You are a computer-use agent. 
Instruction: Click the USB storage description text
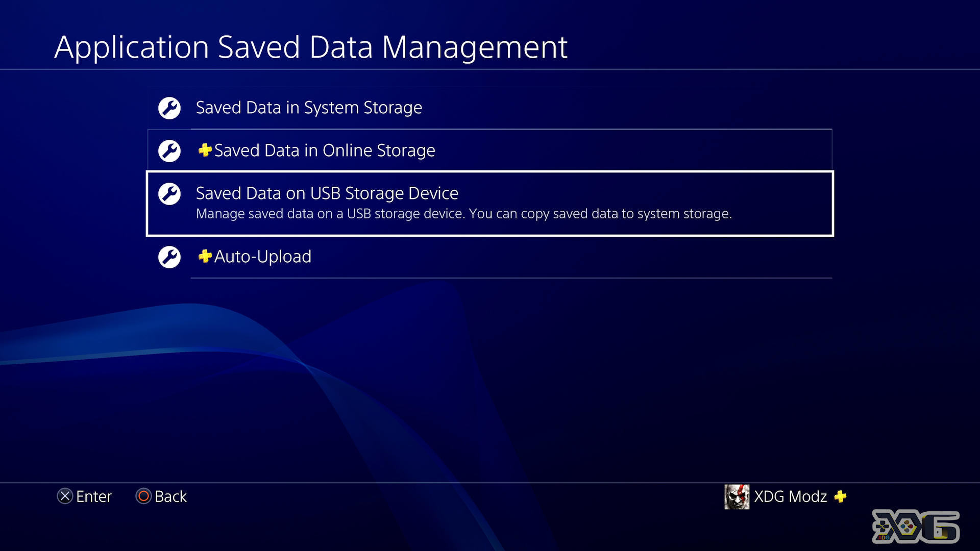coord(464,214)
